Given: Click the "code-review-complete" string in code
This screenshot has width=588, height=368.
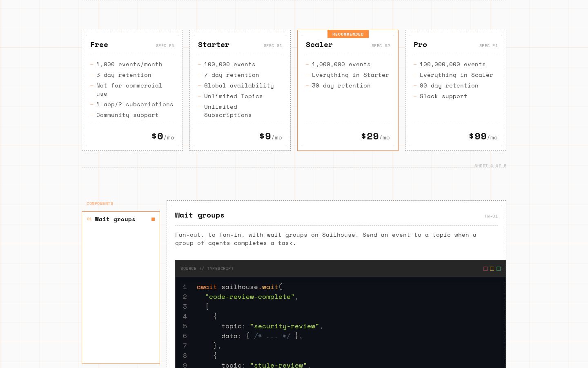Looking at the screenshot, I should click(x=250, y=297).
